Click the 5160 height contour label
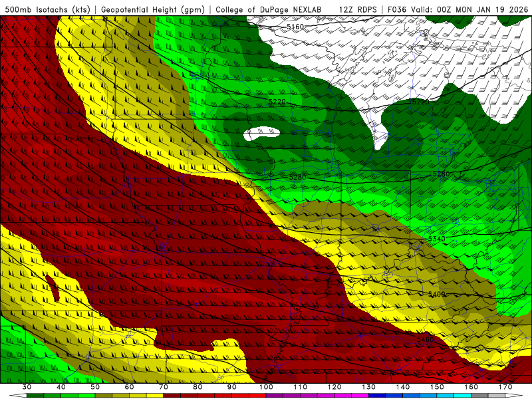 coord(295,27)
